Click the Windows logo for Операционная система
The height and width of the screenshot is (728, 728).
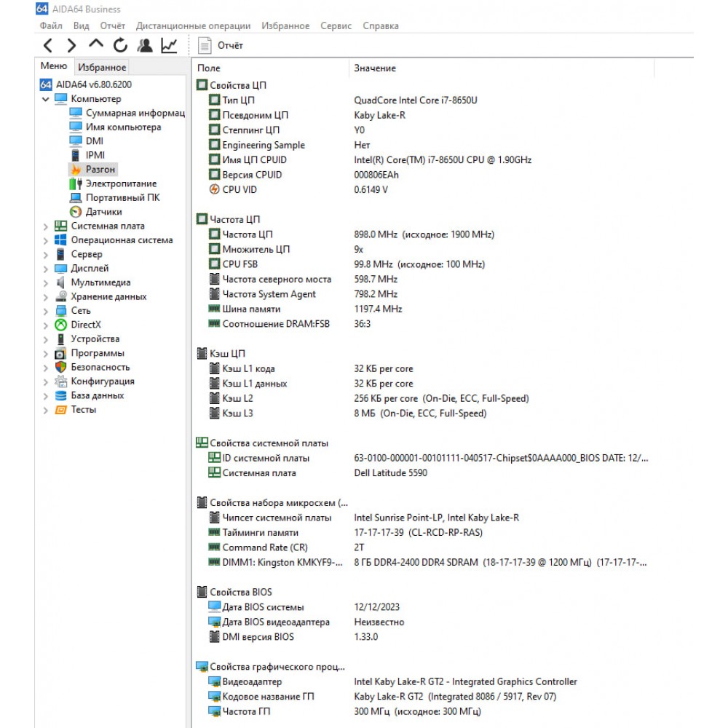pyautogui.click(x=61, y=240)
